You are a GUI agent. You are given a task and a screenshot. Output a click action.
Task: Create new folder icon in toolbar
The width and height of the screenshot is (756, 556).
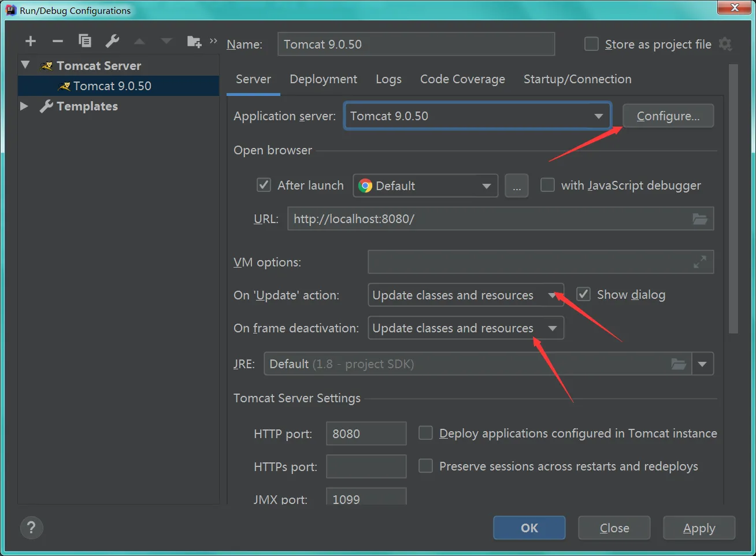click(x=194, y=41)
